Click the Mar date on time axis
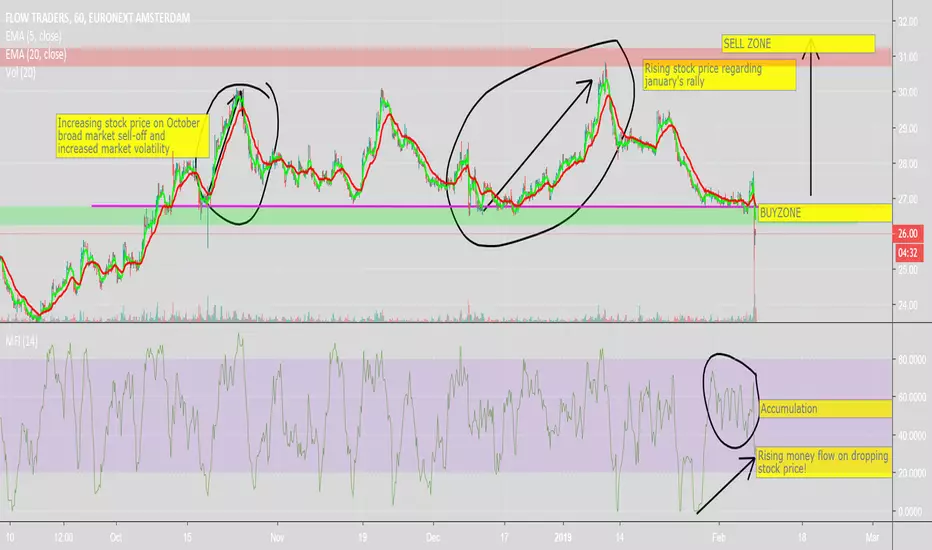932x550 pixels. coord(872,538)
